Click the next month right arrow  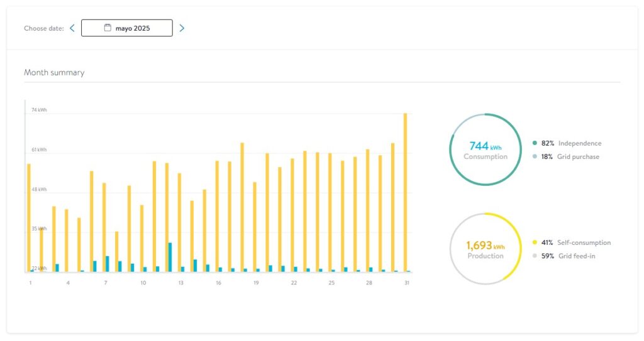click(182, 28)
